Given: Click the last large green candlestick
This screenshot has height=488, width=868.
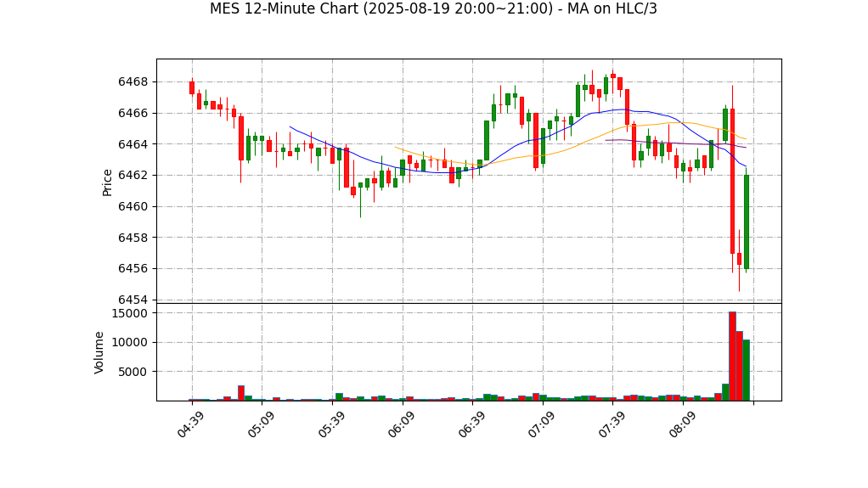Looking at the screenshot, I should coord(747,222).
